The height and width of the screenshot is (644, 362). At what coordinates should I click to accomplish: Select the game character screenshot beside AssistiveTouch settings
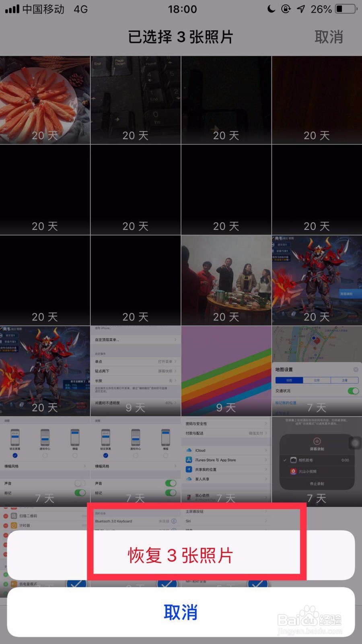pyautogui.click(x=45, y=371)
